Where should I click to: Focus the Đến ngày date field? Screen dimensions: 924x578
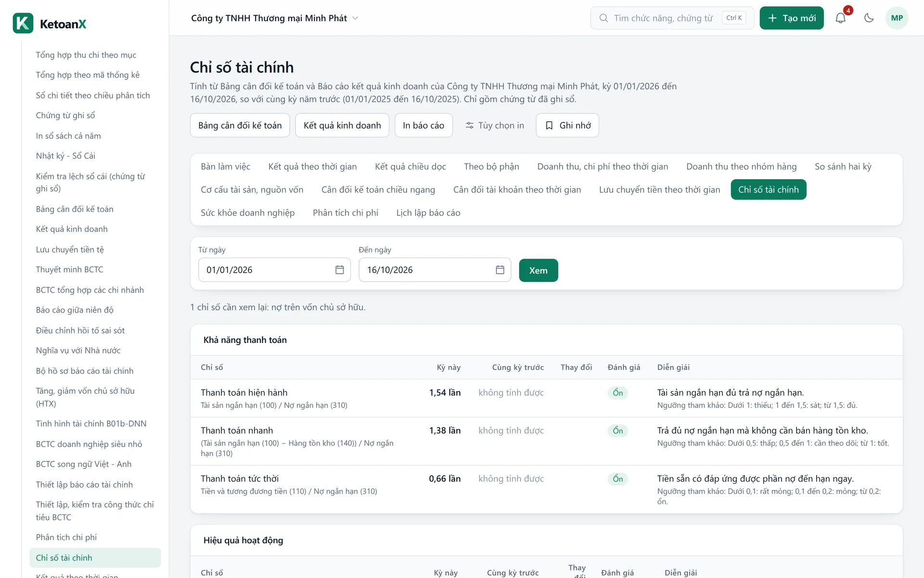pyautogui.click(x=435, y=270)
